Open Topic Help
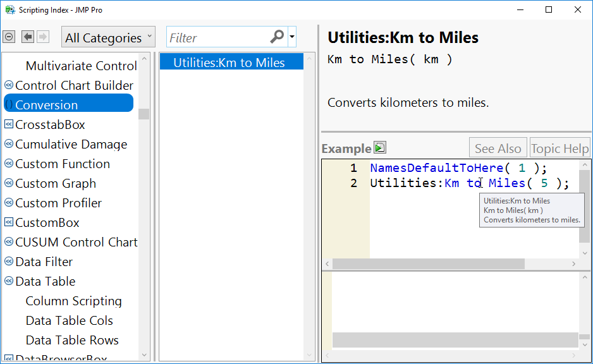This screenshot has width=593, height=364. click(559, 149)
